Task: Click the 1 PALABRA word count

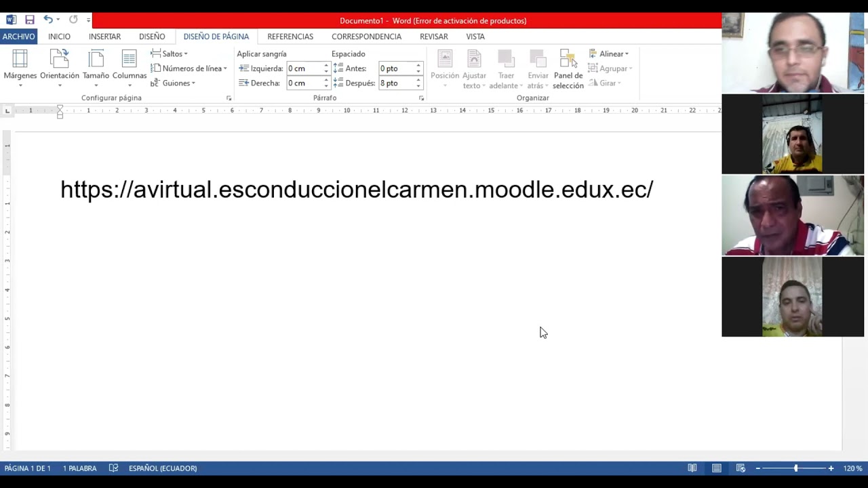Action: pos(80,468)
